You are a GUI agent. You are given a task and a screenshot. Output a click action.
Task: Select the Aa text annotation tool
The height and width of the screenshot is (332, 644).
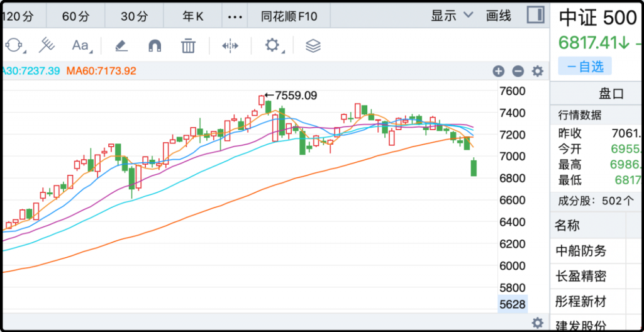81,45
